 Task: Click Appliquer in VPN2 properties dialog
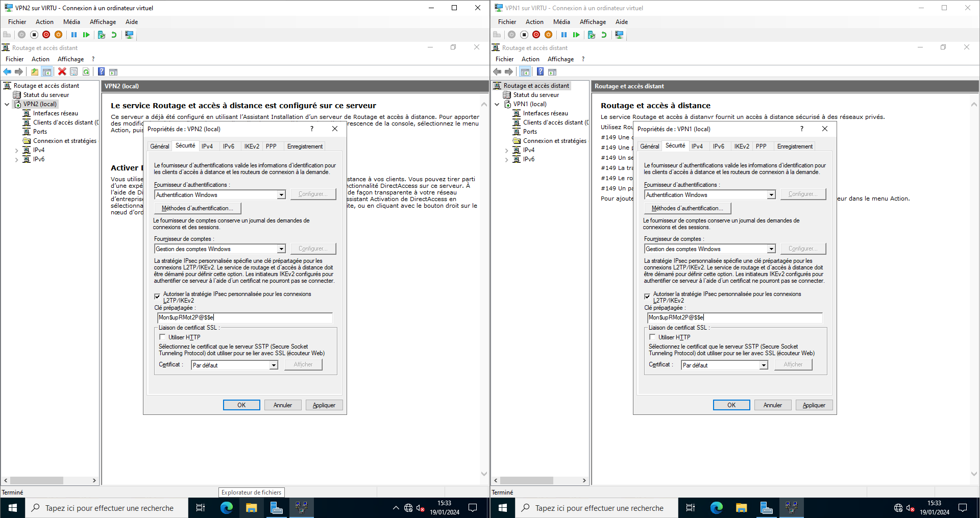pyautogui.click(x=324, y=405)
